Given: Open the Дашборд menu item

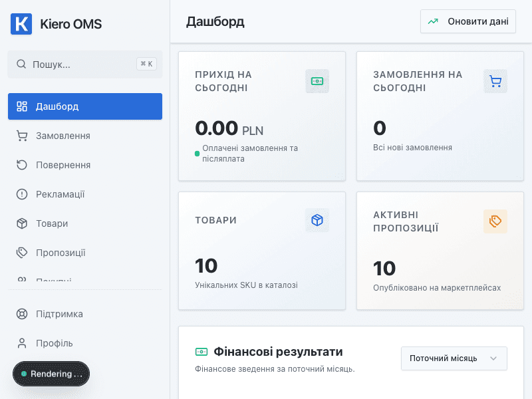Looking at the screenshot, I should (85, 106).
